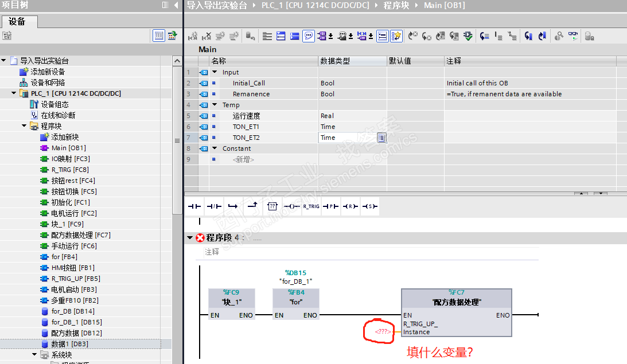Collapse the Input section in interface table
Viewport: 627px width, 364px height.
[x=215, y=72]
